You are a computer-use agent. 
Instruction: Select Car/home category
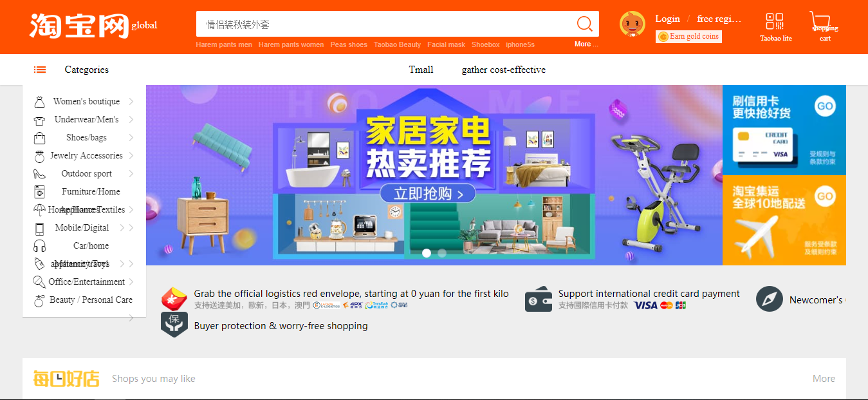(91, 246)
